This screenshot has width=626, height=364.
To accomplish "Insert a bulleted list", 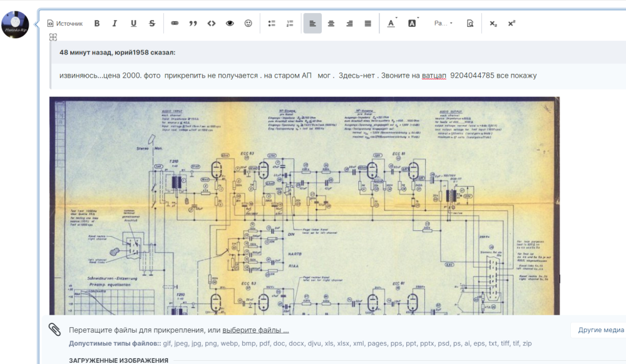I will [272, 24].
